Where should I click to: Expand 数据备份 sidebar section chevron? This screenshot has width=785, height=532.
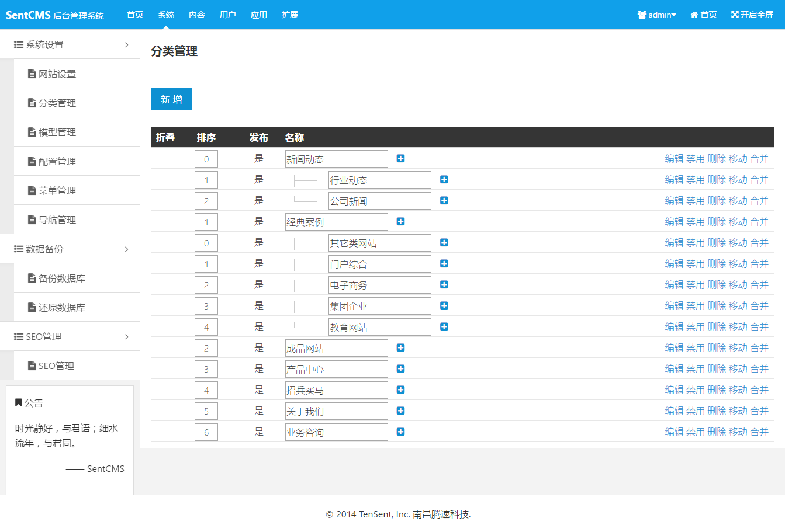pyautogui.click(x=126, y=249)
